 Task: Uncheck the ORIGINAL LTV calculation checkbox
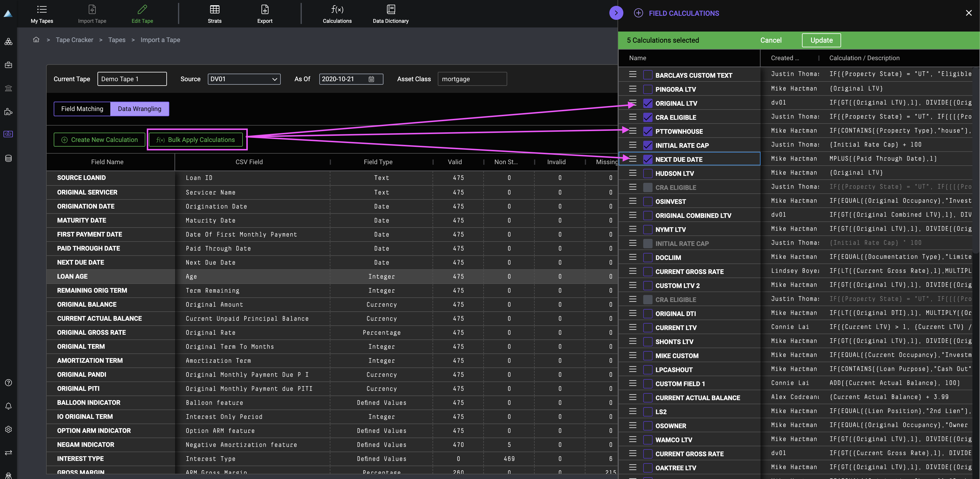click(648, 103)
